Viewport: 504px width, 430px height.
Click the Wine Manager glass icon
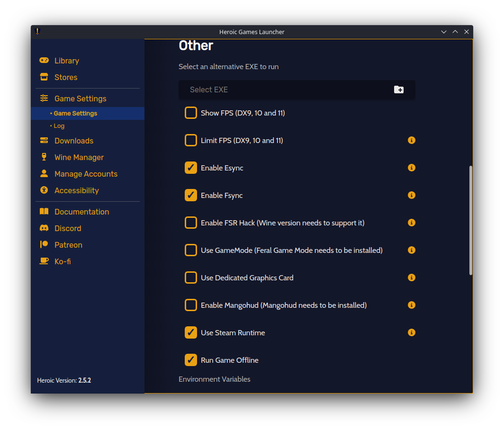tap(44, 157)
